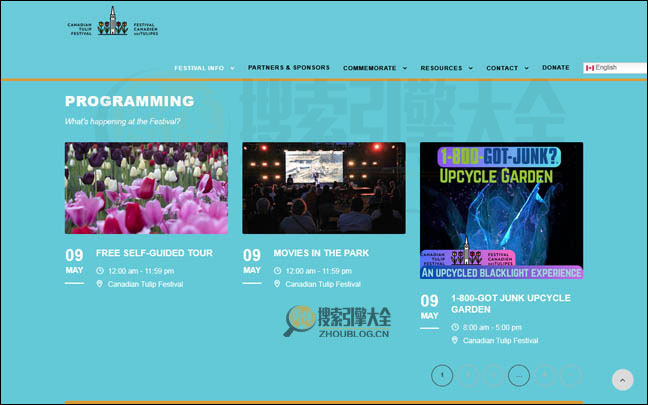Image resolution: width=648 pixels, height=405 pixels.
Task: Click the location pin under Movies in the Park
Action: [277, 284]
